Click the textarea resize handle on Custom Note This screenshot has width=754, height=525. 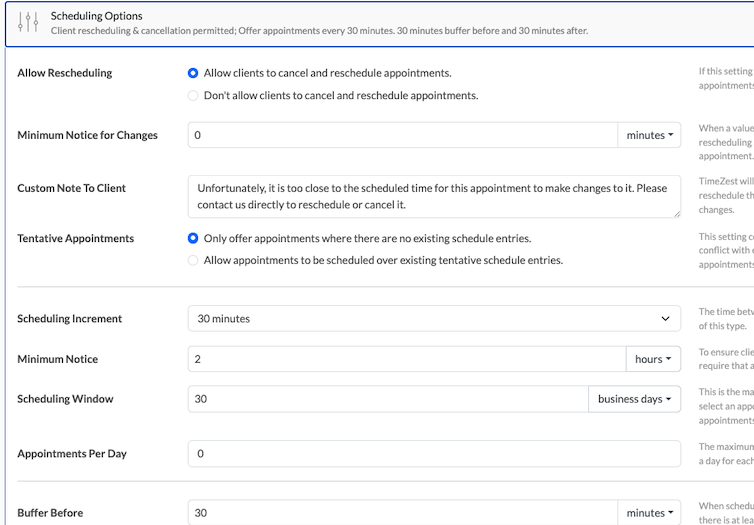(676, 213)
